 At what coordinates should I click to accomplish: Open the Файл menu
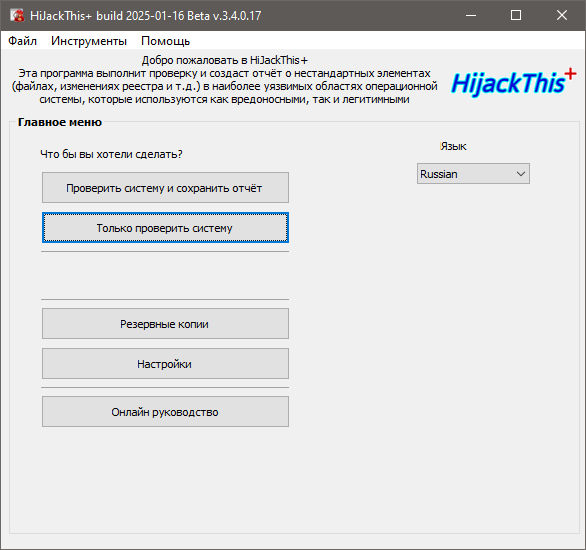point(22,41)
